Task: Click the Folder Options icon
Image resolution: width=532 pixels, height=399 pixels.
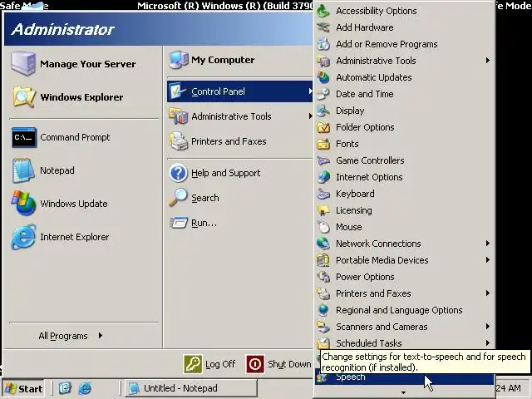Action: point(323,127)
